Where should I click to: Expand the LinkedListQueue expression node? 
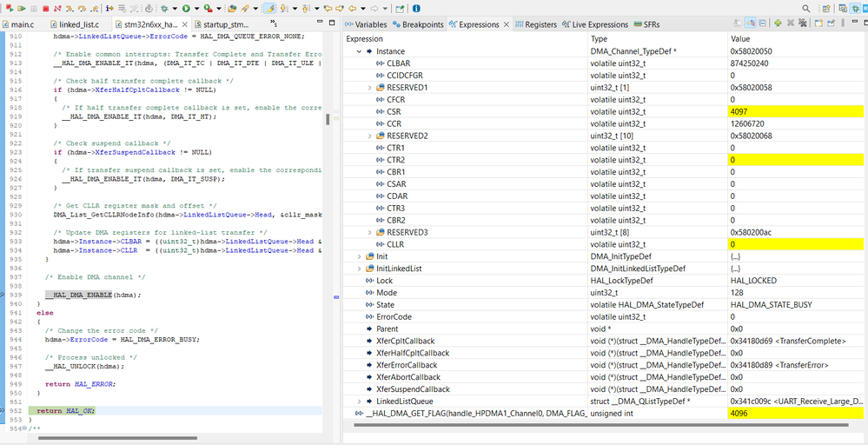coord(359,402)
